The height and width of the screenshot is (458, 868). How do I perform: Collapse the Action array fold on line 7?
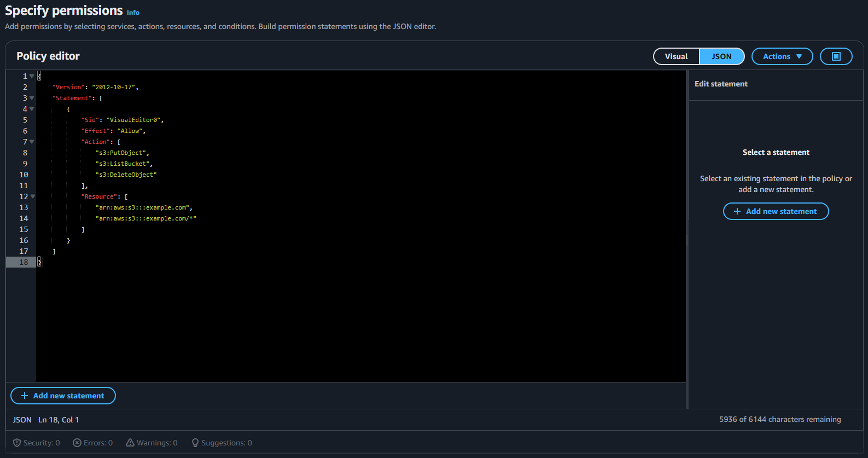pos(32,142)
